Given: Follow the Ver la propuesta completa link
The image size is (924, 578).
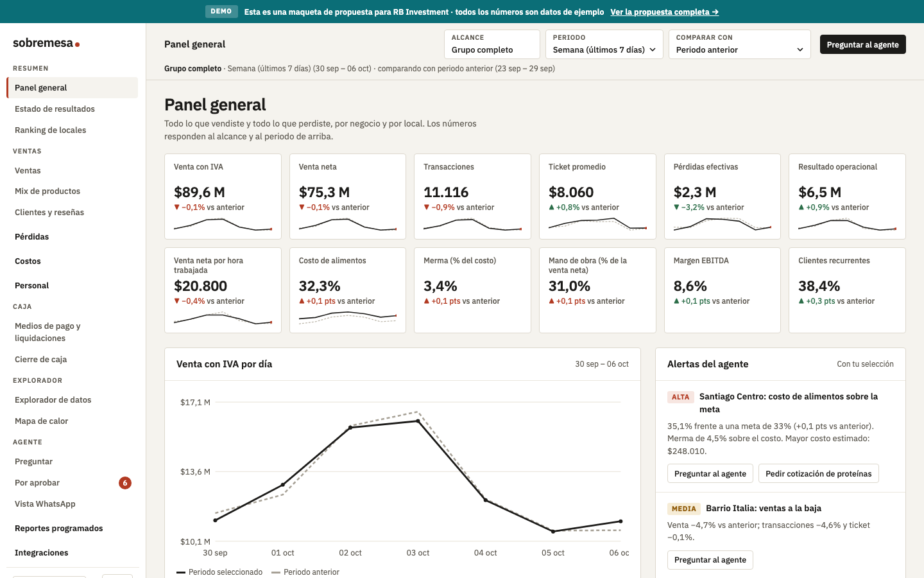Looking at the screenshot, I should pos(664,12).
